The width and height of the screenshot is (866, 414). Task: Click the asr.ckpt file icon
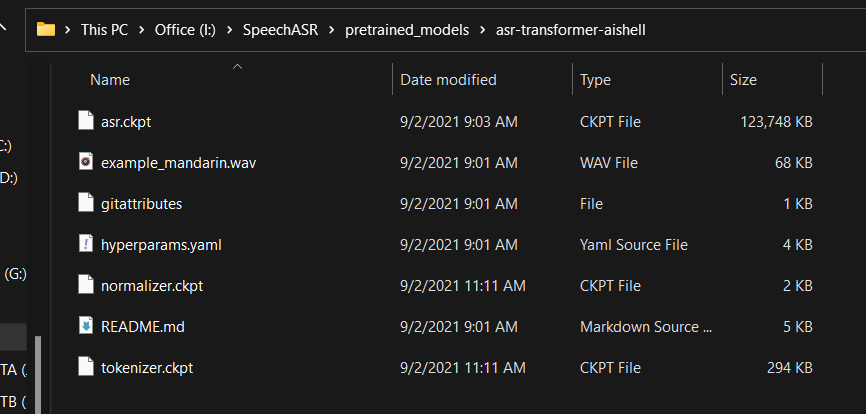(86, 121)
